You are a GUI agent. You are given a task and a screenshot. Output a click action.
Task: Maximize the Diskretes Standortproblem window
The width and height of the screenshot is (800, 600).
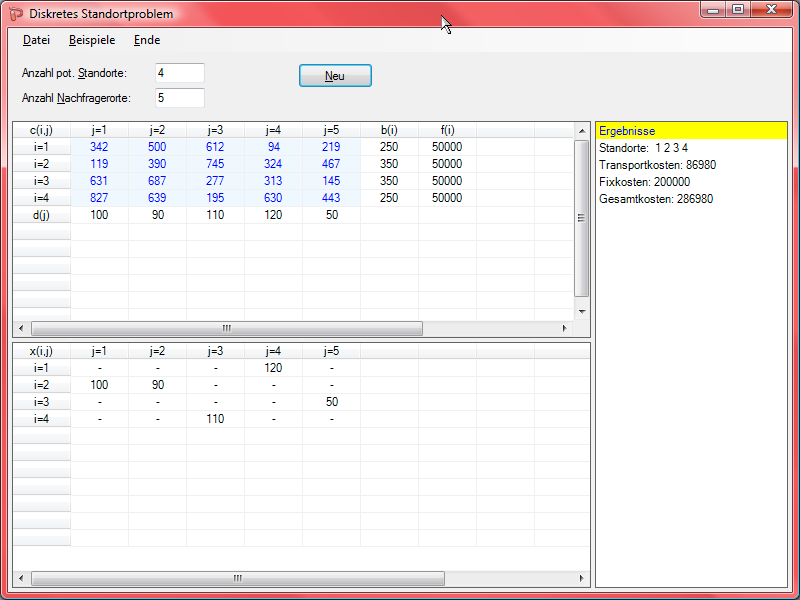(737, 10)
